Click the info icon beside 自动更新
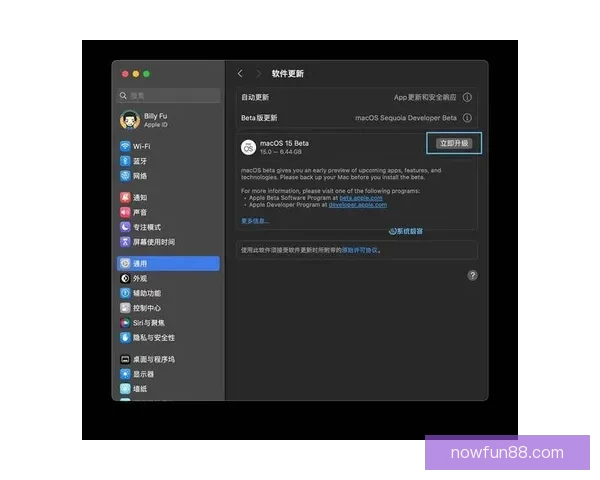Image resolution: width=600 pixels, height=480 pixels. click(x=467, y=97)
